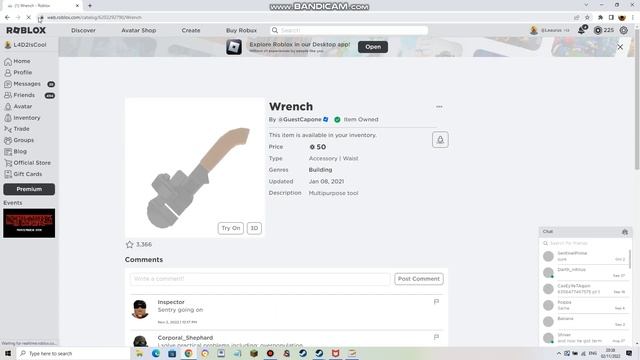
Task: Open the Inspector commenter profile link
Action: pyautogui.click(x=171, y=302)
